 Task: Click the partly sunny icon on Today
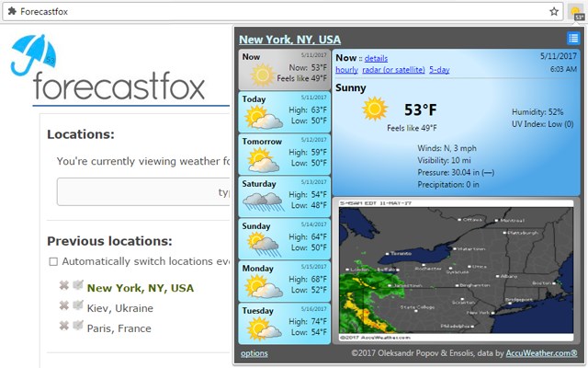264,117
